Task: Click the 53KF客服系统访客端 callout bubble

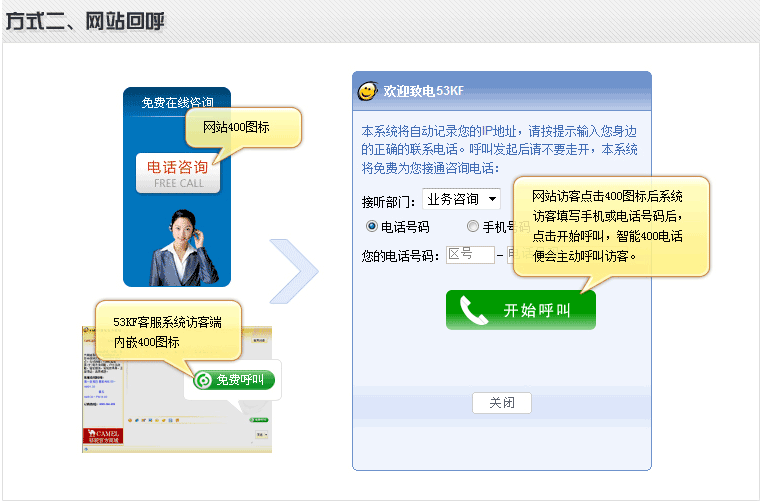Action: click(168, 328)
